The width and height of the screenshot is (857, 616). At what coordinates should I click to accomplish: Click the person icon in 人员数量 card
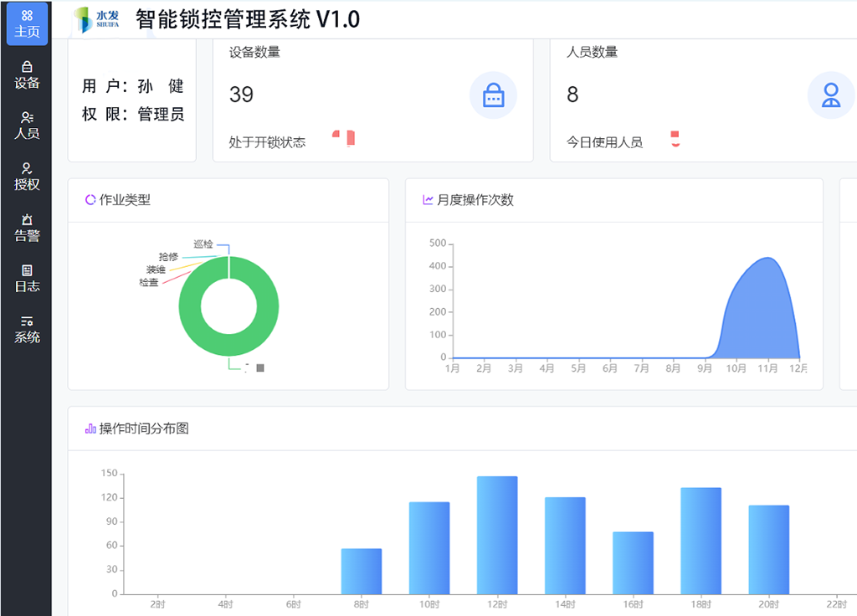click(830, 95)
